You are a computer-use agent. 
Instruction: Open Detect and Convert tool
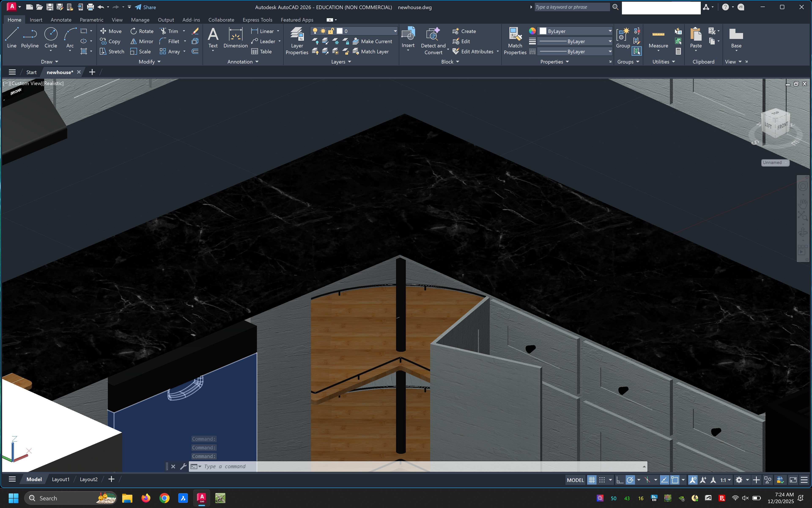click(433, 41)
